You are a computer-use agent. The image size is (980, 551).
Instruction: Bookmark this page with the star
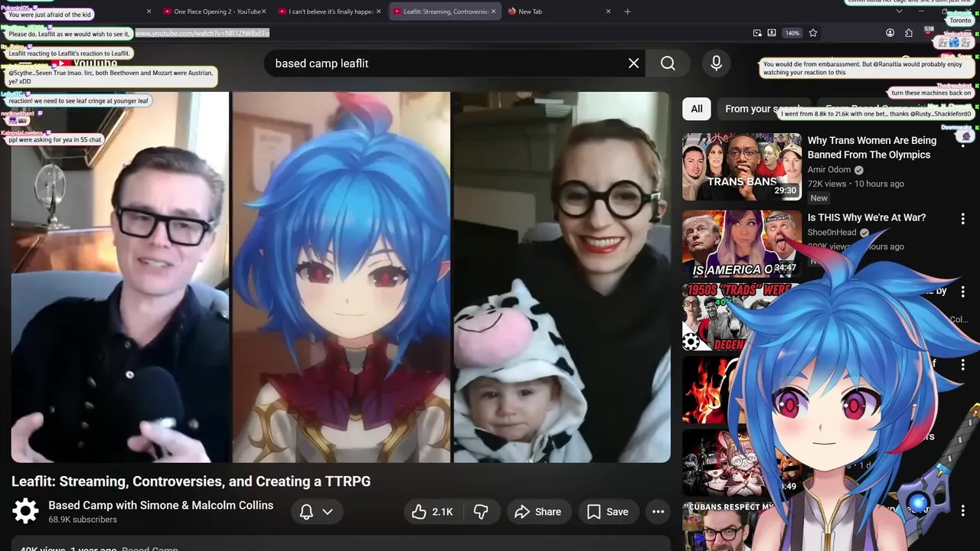tap(813, 33)
